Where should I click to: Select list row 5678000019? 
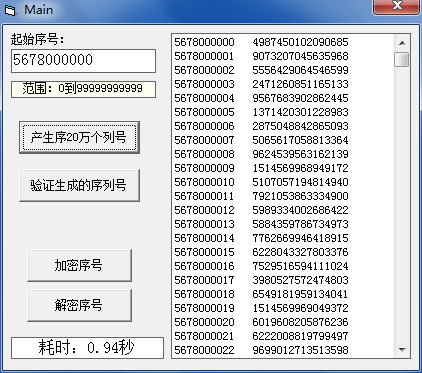coord(282,308)
